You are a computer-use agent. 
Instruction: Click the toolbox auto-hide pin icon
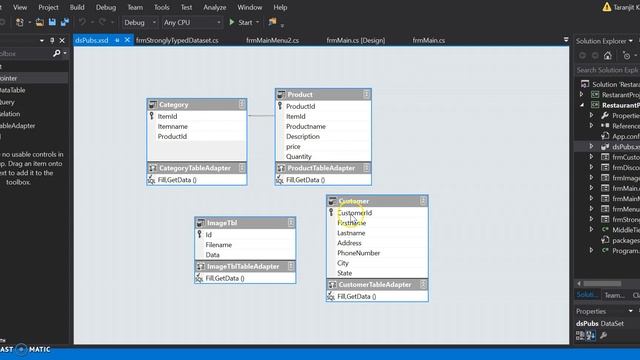[x=52, y=40]
